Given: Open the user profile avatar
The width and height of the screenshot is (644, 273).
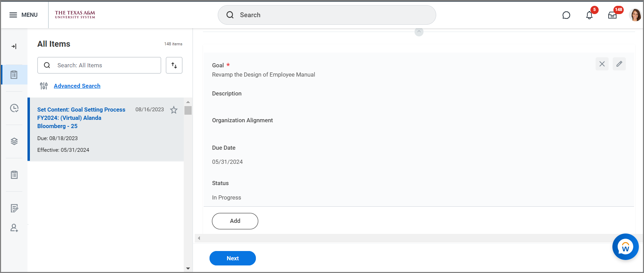Looking at the screenshot, I should (635, 15).
